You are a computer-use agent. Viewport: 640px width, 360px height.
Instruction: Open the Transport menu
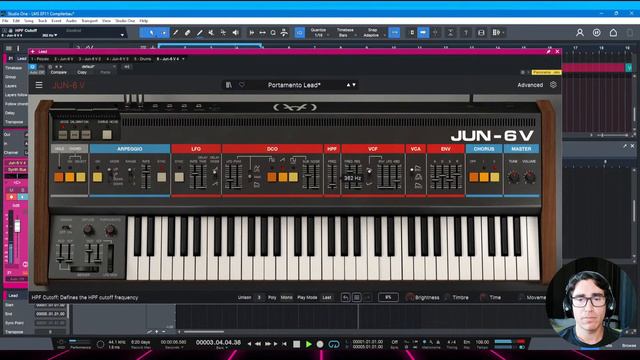(89, 20)
